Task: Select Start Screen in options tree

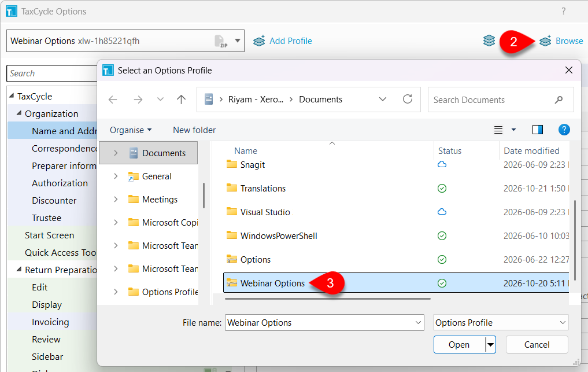Action: click(49, 235)
